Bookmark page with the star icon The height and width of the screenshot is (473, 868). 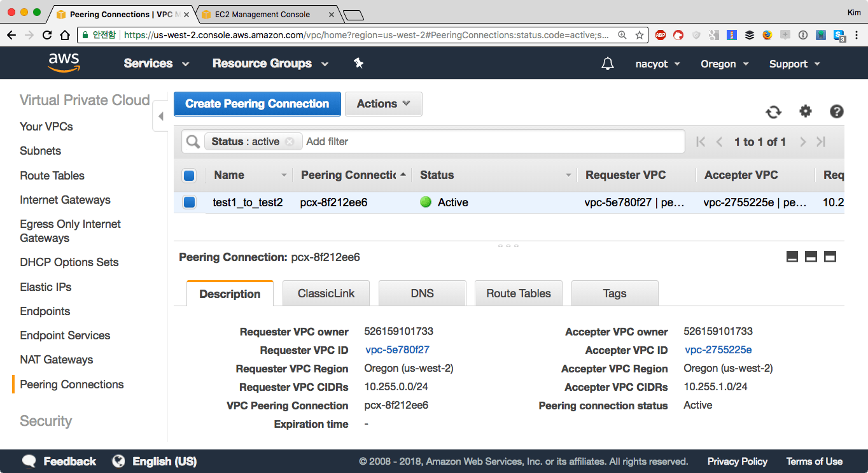pyautogui.click(x=640, y=35)
